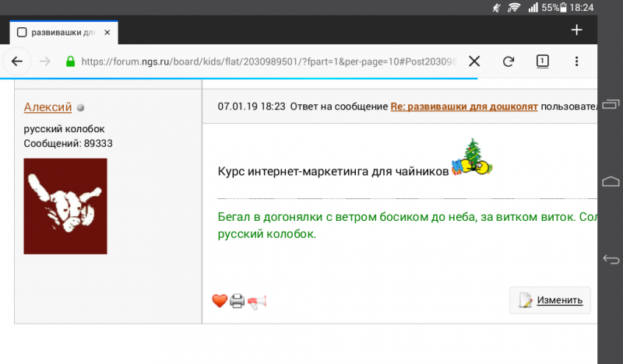Click the green padlock security icon
The image size is (623, 364).
[70, 61]
